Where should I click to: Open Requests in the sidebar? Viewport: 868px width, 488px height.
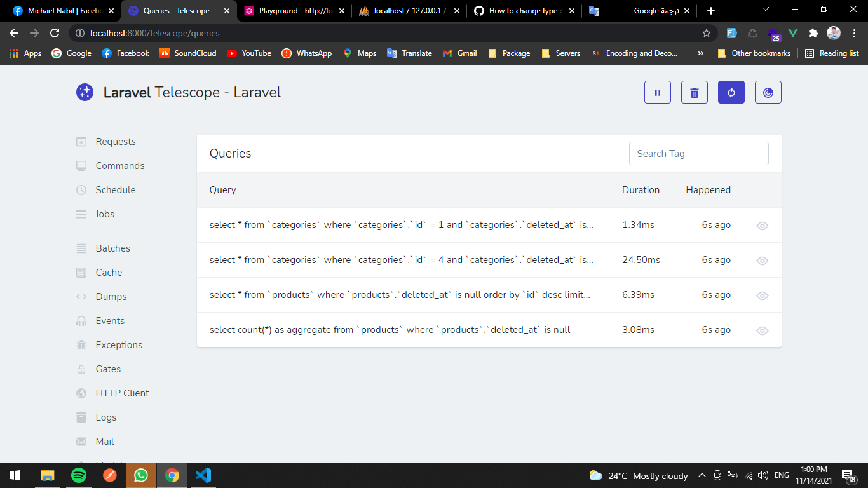pyautogui.click(x=116, y=142)
